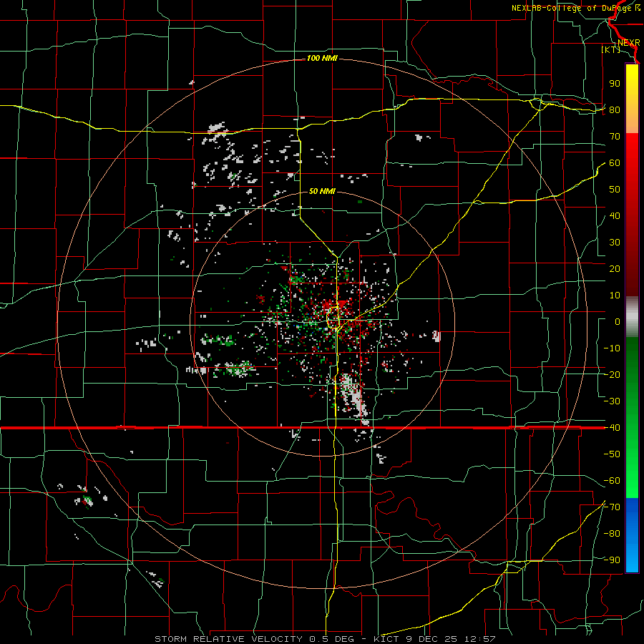Select the 20 value on the velocity scale
Screen dimensions: 644x644
coord(615,269)
